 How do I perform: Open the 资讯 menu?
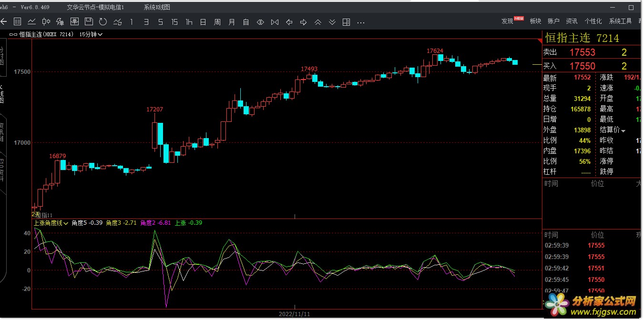[572, 21]
